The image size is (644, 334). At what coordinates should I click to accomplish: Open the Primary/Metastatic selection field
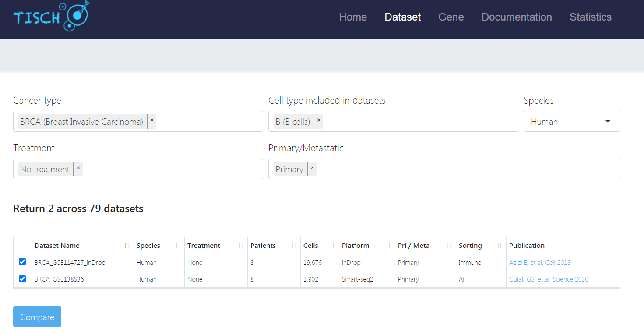click(x=444, y=169)
